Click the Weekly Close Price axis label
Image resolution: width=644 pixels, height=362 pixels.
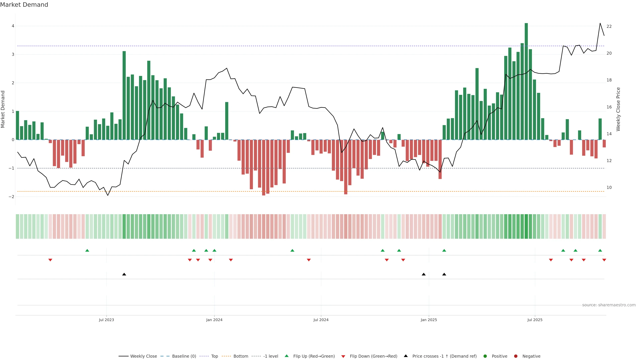618,109
